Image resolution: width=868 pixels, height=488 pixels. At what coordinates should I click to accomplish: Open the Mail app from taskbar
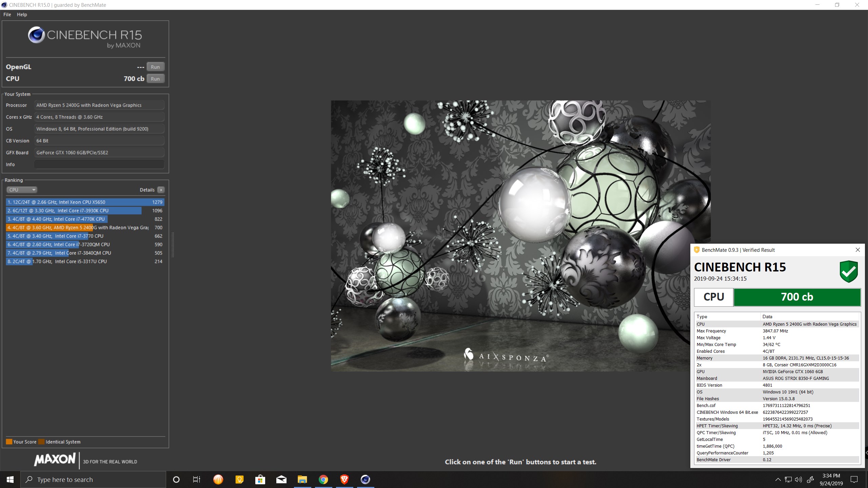tap(281, 480)
